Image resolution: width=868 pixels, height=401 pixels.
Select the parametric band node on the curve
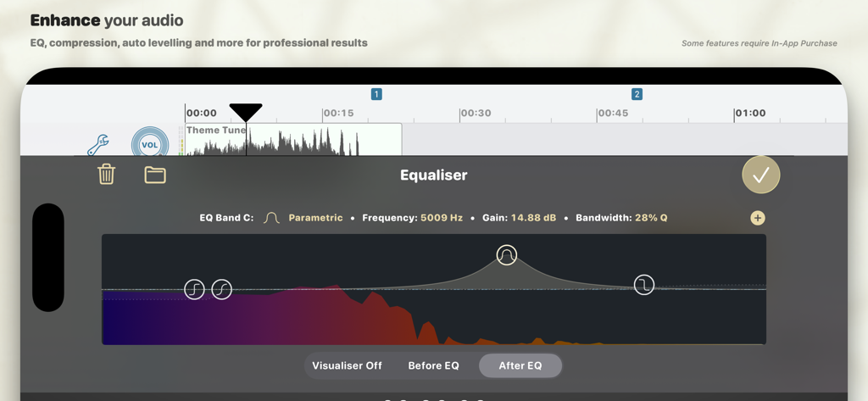pos(506,255)
